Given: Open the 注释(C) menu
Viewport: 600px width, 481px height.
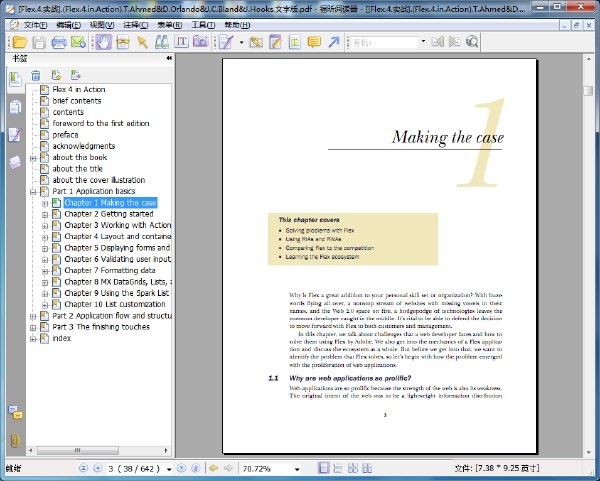Looking at the screenshot, I should [x=136, y=25].
